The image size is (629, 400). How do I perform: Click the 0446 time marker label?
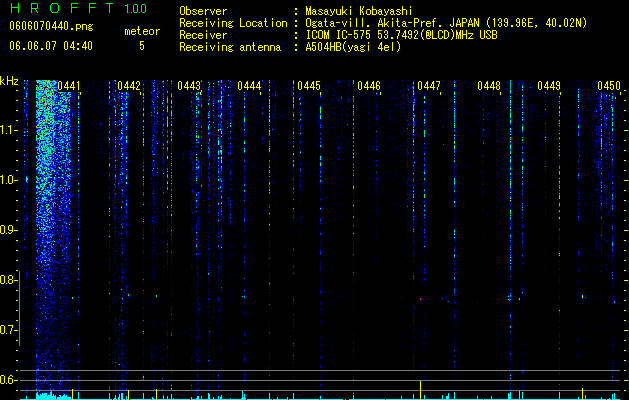[x=369, y=86]
